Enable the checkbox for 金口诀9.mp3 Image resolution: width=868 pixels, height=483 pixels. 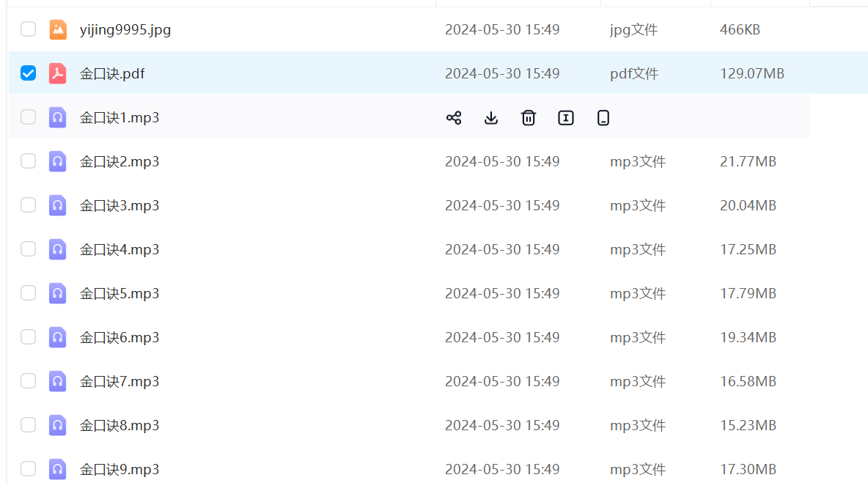[28, 469]
